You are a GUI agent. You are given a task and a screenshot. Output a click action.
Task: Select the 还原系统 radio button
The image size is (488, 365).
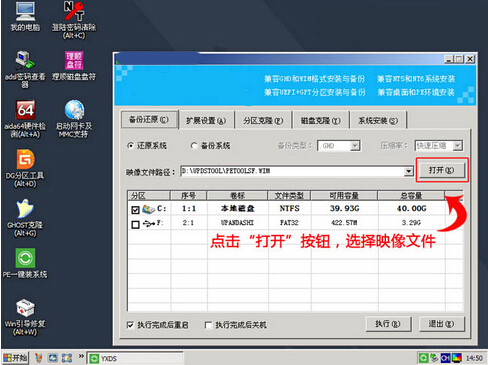(131, 146)
